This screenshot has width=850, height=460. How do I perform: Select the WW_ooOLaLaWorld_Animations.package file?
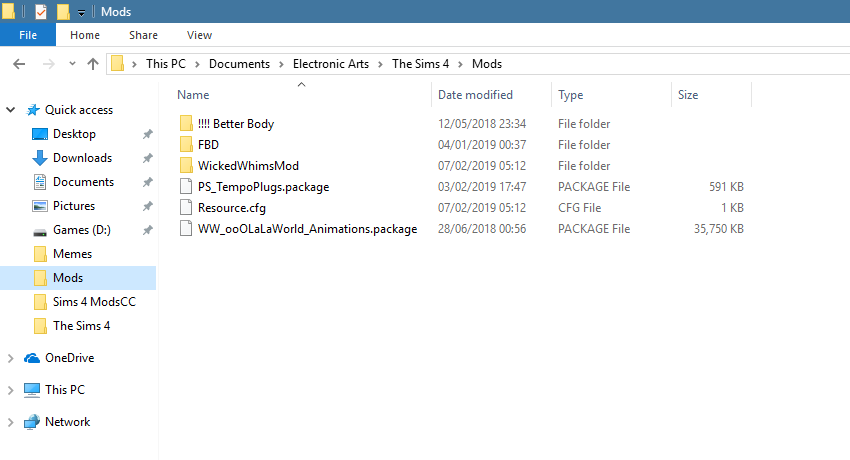(307, 229)
